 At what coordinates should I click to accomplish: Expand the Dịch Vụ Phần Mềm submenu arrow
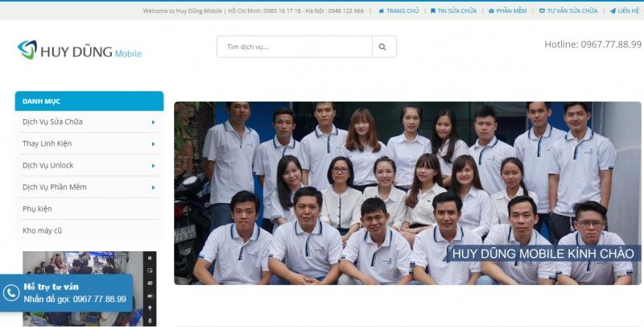coord(153,188)
